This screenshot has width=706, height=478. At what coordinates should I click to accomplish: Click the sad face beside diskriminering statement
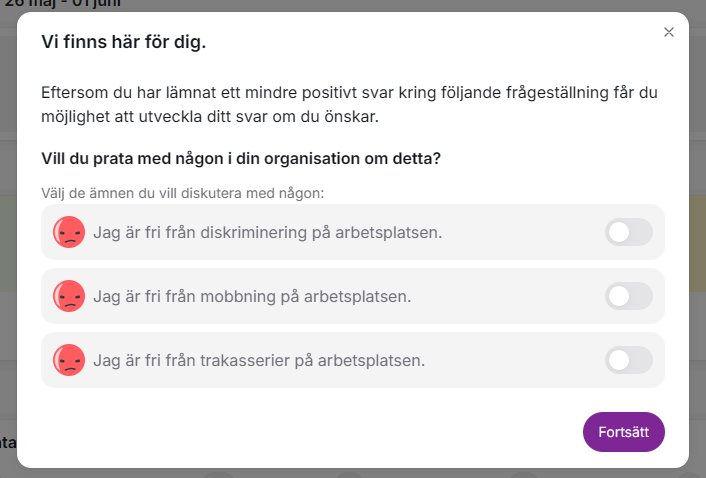[69, 232]
